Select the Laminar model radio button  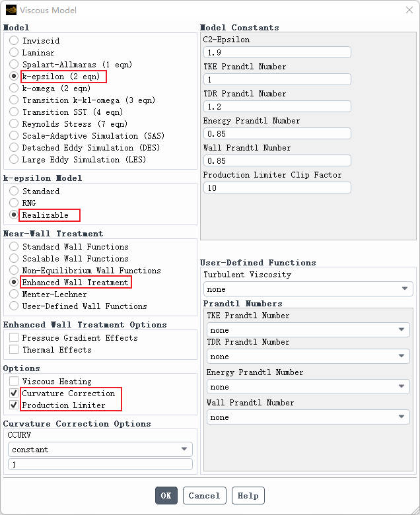pyautogui.click(x=14, y=53)
